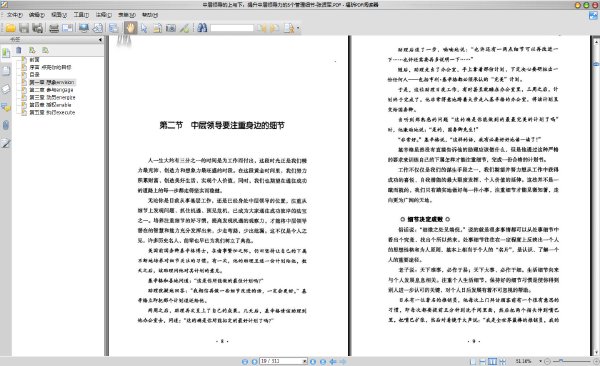Click the zoom out minus button
The width and height of the screenshot is (600, 366).
click(x=547, y=361)
